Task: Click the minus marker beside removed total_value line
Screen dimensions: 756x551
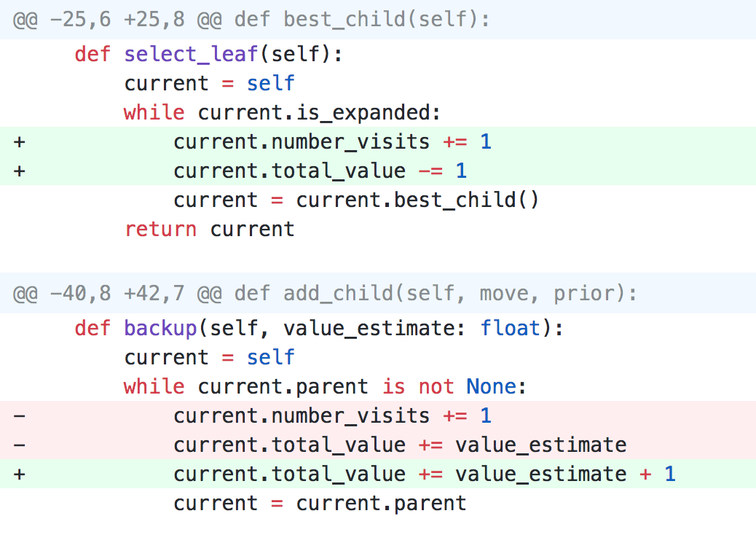Action: coord(19,445)
